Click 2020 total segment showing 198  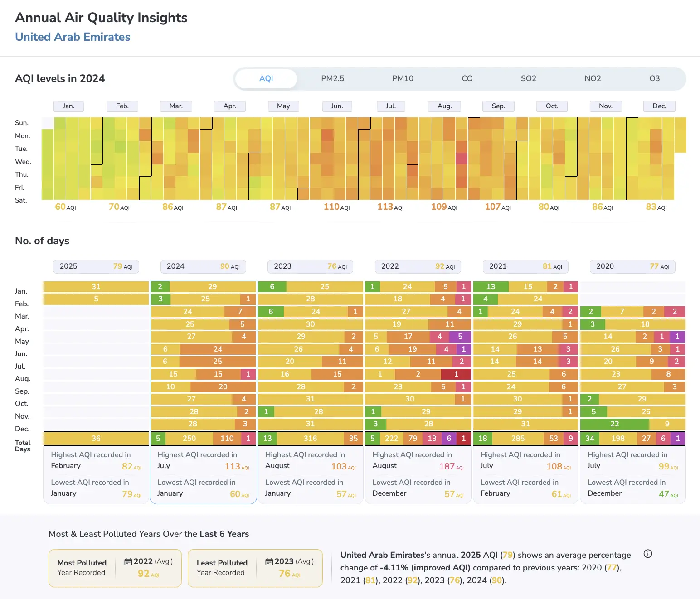pos(618,438)
